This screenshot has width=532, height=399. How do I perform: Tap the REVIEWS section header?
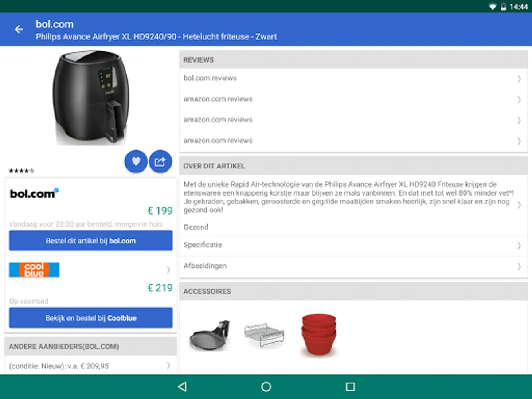pyautogui.click(x=353, y=60)
